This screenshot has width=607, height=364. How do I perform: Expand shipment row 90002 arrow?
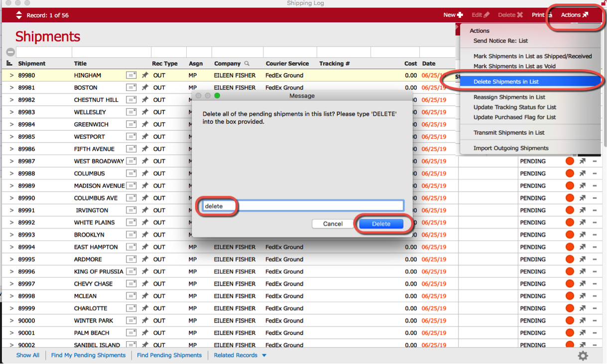(x=11, y=345)
